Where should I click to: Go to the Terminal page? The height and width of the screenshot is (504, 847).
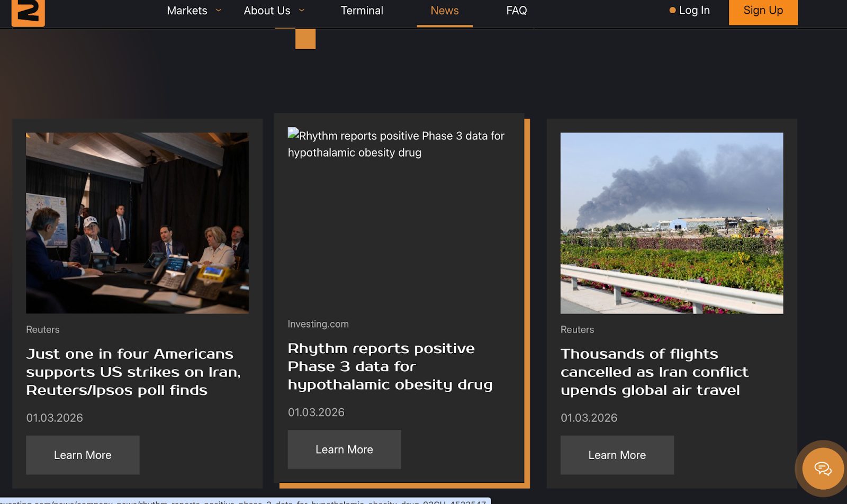362,11
